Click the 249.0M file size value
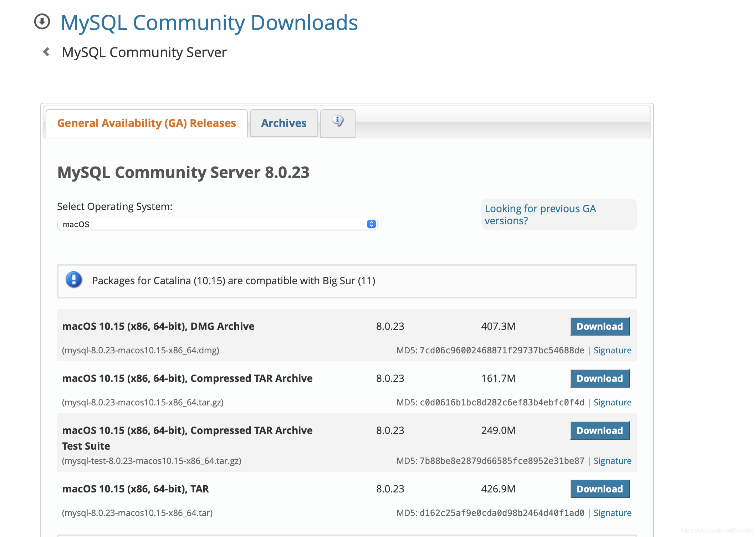 498,430
